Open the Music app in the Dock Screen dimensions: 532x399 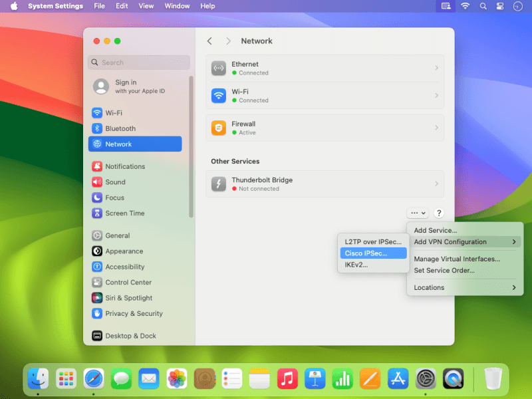287,378
